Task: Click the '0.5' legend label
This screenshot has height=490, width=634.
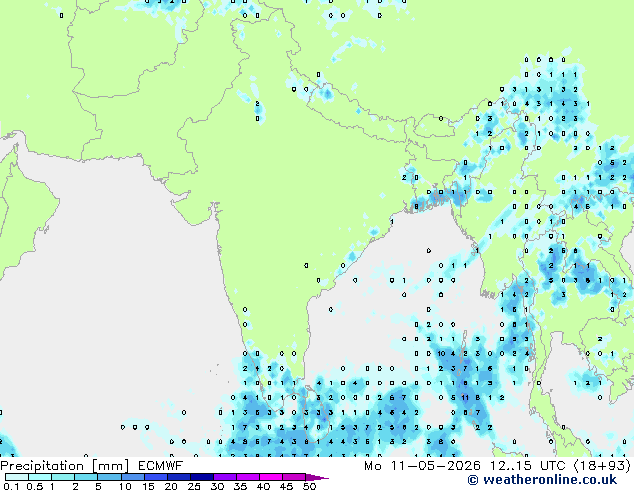Action: click(35, 486)
